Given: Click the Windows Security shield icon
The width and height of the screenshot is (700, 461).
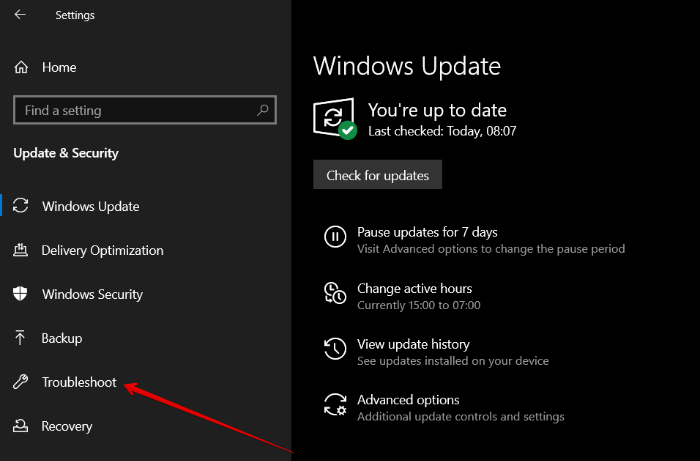Looking at the screenshot, I should click(x=20, y=294).
